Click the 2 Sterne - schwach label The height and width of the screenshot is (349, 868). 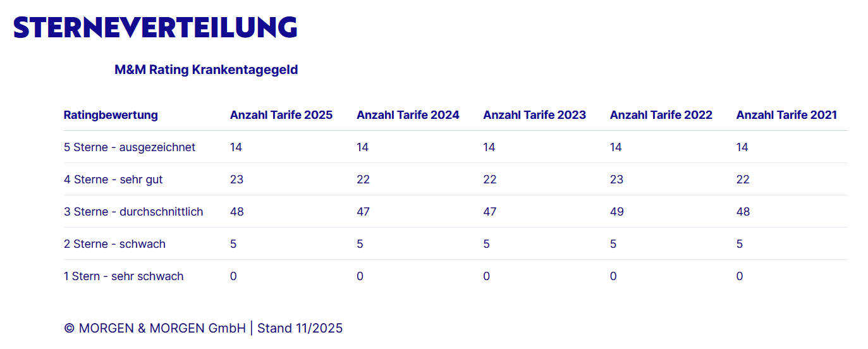click(x=114, y=244)
